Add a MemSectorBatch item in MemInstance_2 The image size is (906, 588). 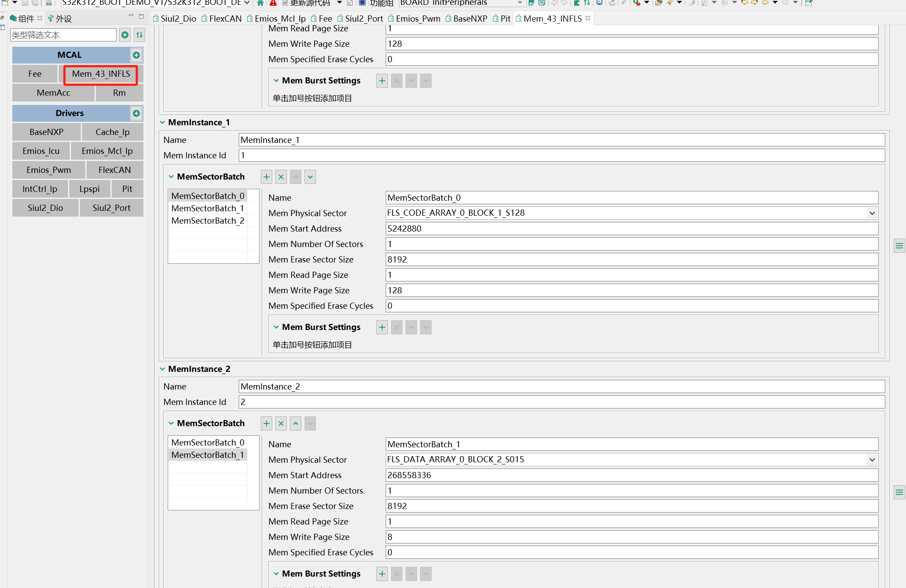[x=267, y=423]
